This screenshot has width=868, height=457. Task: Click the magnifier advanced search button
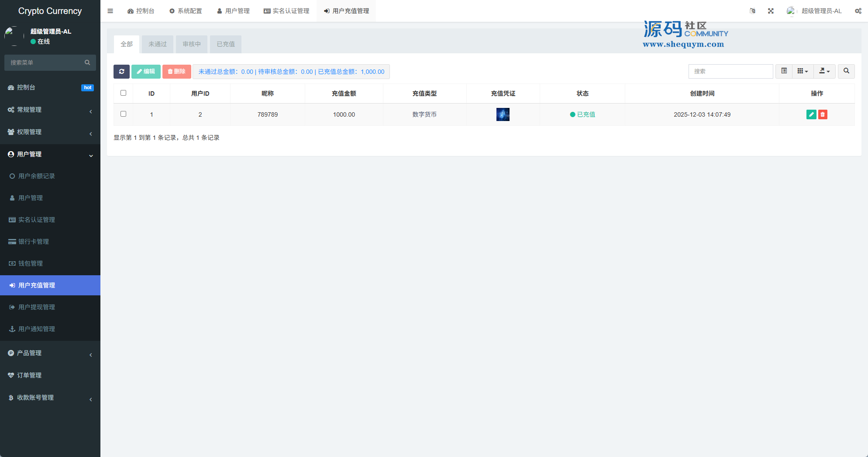[846, 71]
